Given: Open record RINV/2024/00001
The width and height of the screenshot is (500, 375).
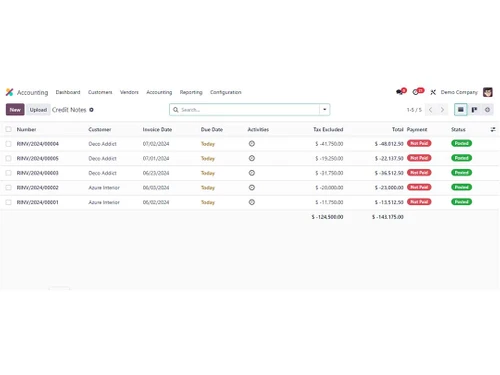Looking at the screenshot, I should [38, 202].
